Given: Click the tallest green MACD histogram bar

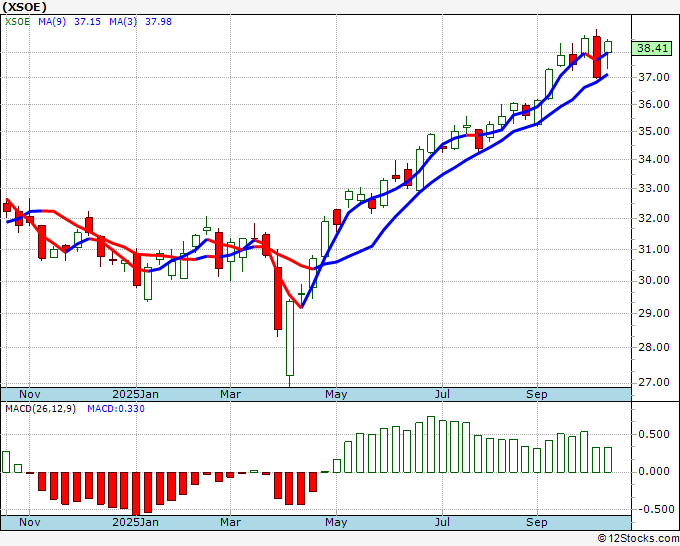Looking at the screenshot, I should coord(431,445).
